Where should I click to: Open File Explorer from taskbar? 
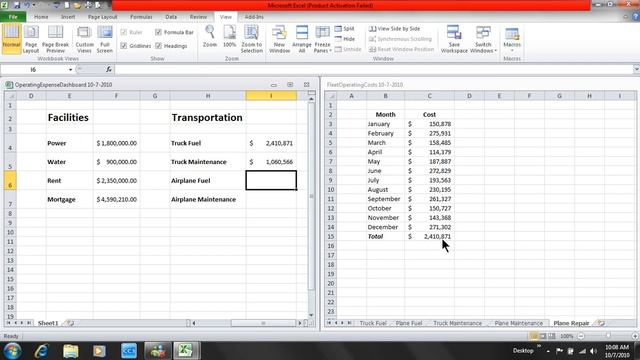pyautogui.click(x=71, y=351)
